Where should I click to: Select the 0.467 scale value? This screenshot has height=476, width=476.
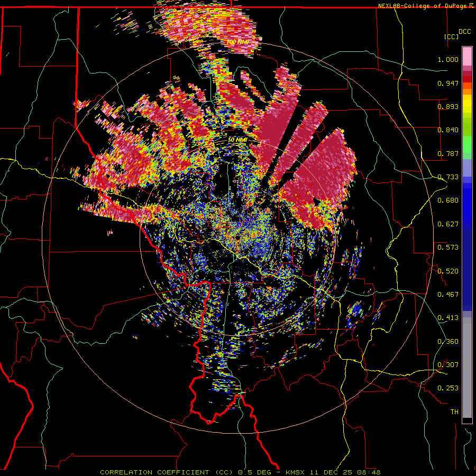[x=448, y=295]
